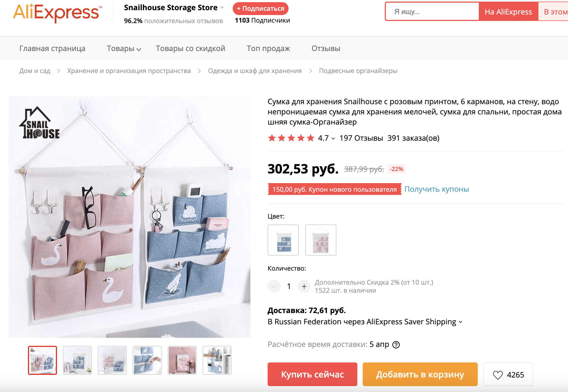Open the Топ продаж tab
The width and height of the screenshot is (568, 392).
(x=268, y=49)
